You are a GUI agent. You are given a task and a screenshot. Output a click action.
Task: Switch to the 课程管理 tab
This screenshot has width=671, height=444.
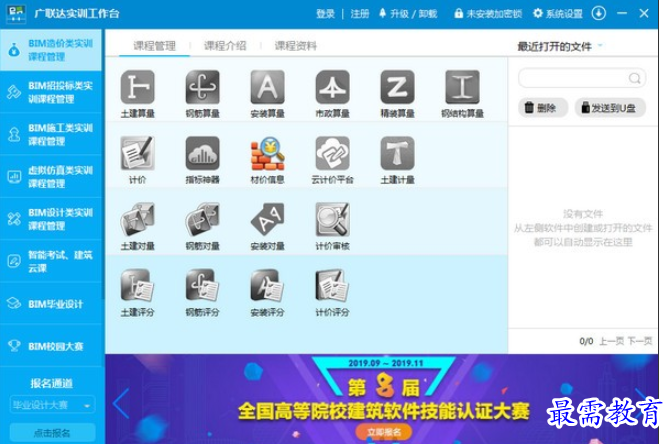point(154,46)
